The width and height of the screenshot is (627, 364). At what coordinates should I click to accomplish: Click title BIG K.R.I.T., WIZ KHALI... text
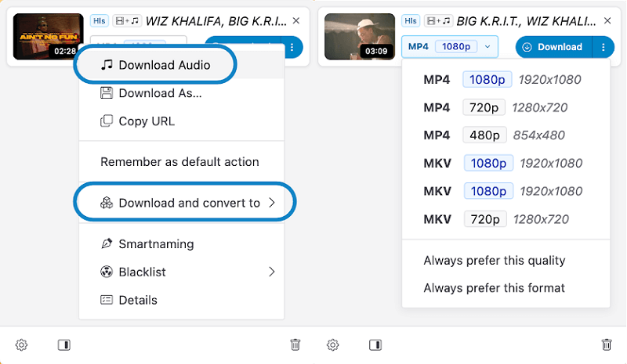point(526,21)
